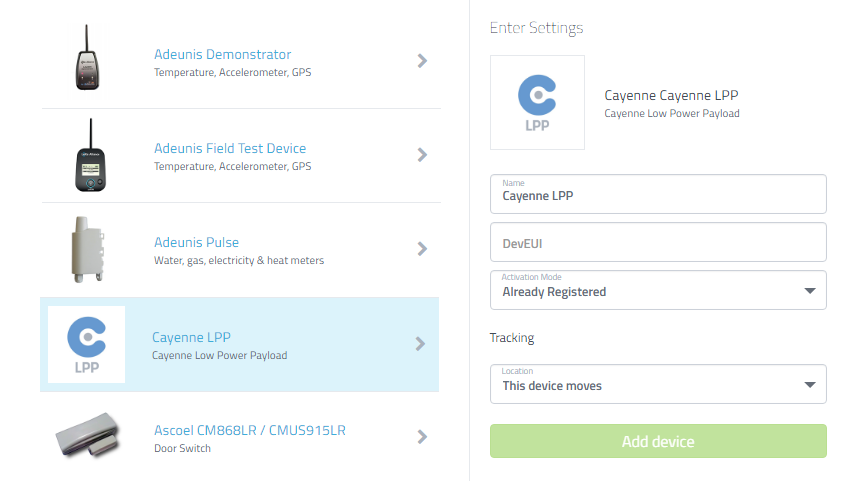The height and width of the screenshot is (481, 846).
Task: Select Ascoel CM868LR / CMUS915LR title
Action: 250,430
